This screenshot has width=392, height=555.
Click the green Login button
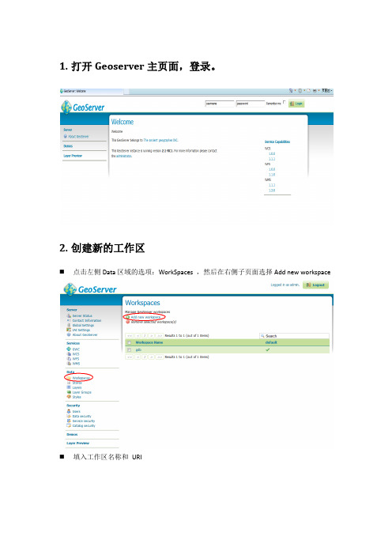296,104
